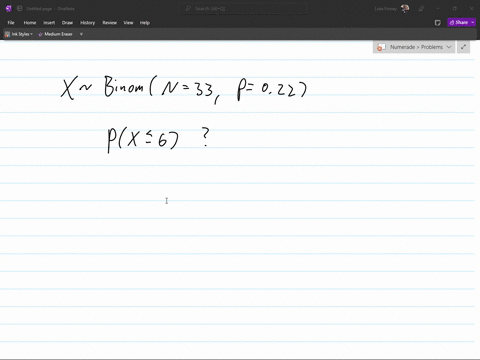Expand the Share button dropdown arrow
The image size is (480, 360).
pyautogui.click(x=473, y=23)
